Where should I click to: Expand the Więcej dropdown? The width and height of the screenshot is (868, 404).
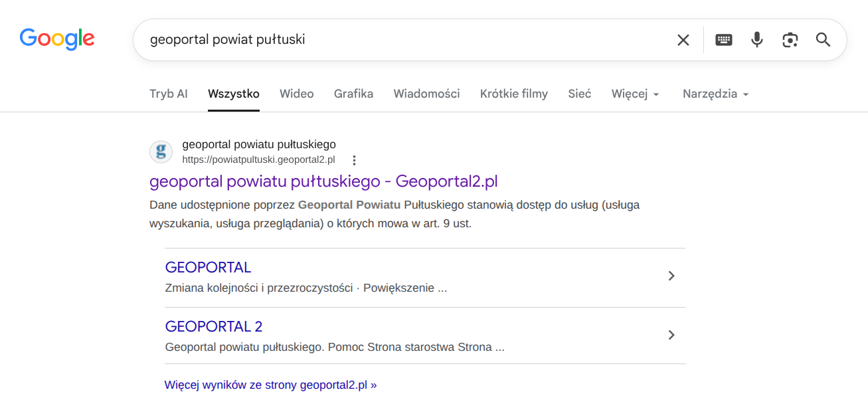click(x=636, y=94)
